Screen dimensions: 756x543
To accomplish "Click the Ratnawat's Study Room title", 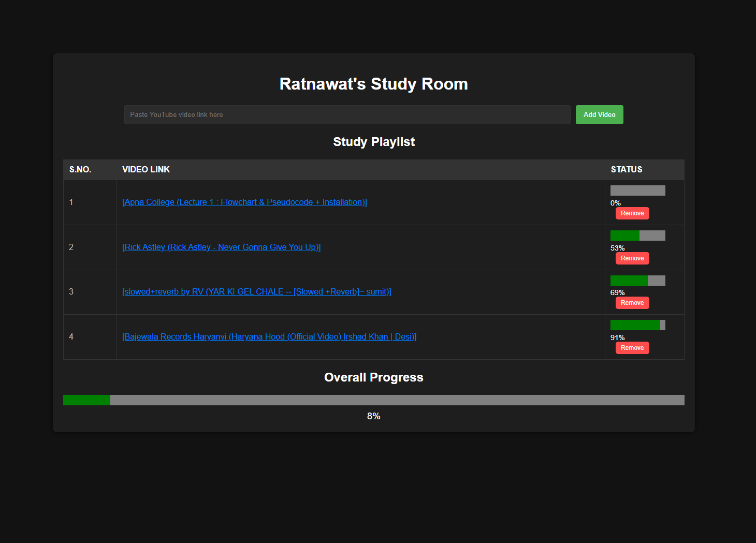I will click(373, 84).
